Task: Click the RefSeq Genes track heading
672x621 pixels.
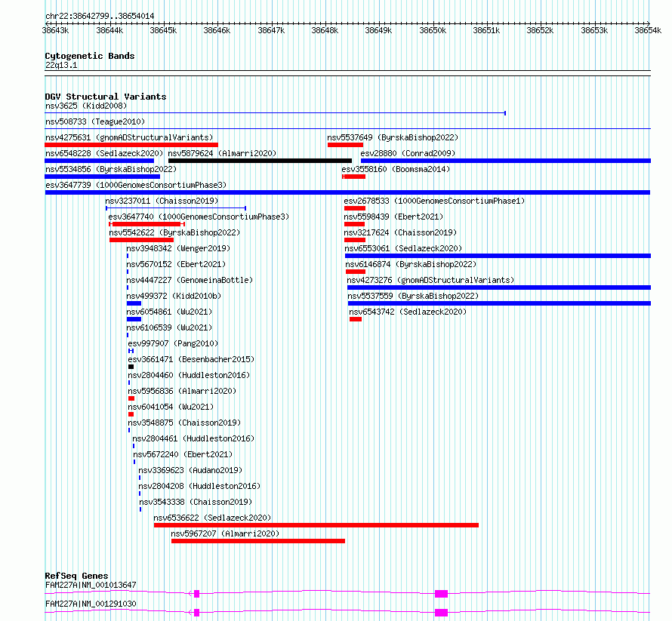Action: coord(76,576)
